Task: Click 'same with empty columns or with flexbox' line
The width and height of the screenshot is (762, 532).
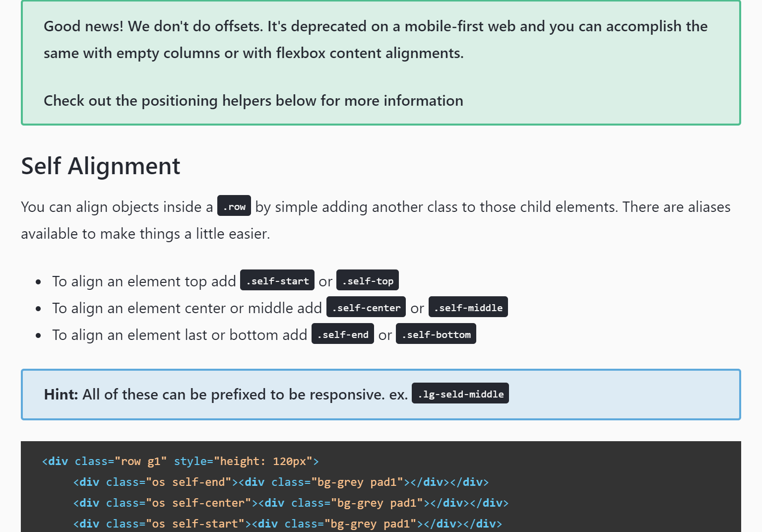Action: coord(254,53)
